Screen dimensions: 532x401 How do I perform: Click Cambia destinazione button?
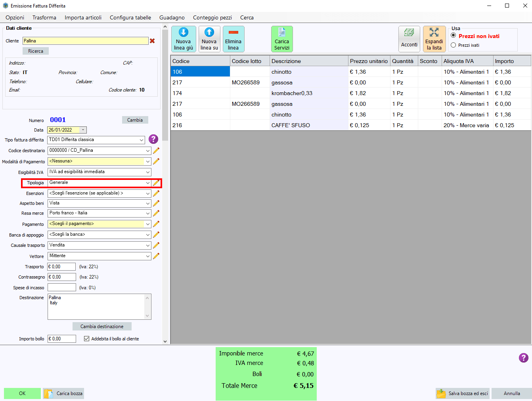(102, 327)
